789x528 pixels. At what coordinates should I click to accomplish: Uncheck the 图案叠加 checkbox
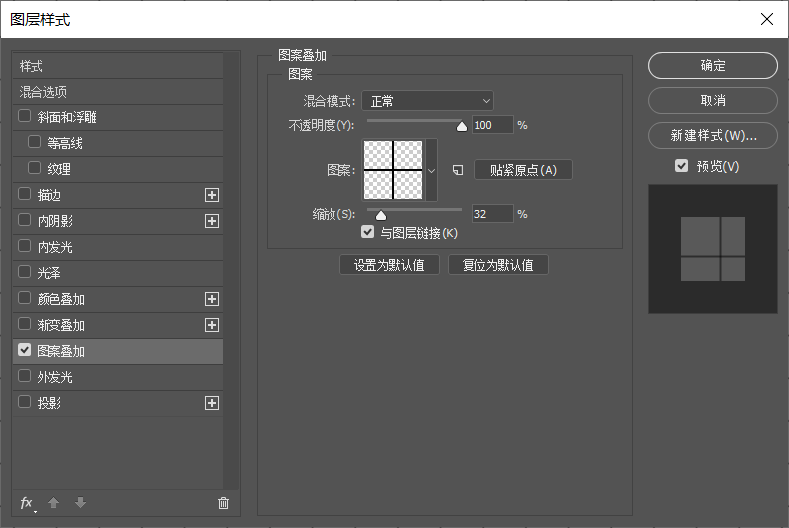pos(24,350)
